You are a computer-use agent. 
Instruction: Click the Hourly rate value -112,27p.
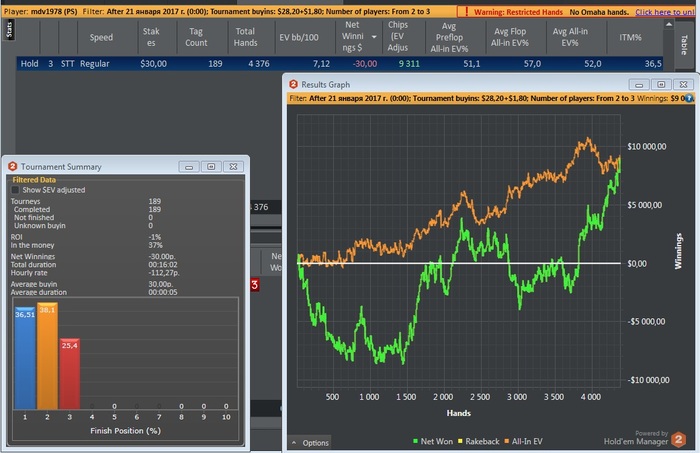[x=164, y=273]
